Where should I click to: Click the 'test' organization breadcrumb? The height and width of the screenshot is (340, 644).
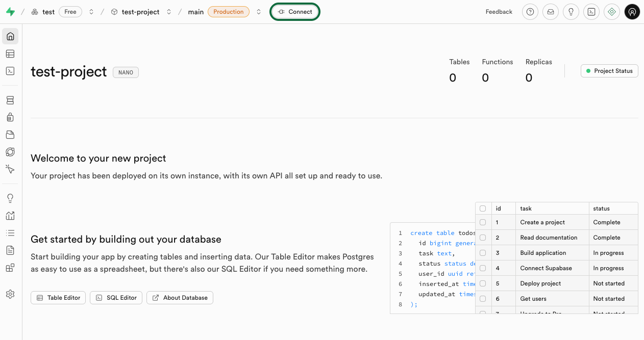[x=48, y=12]
